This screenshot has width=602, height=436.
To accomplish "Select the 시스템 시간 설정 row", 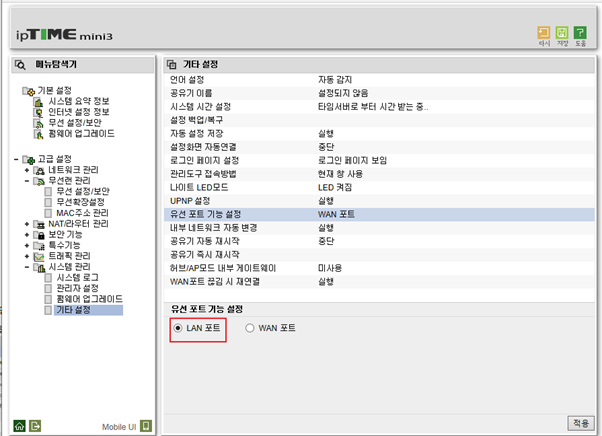I will click(x=379, y=107).
